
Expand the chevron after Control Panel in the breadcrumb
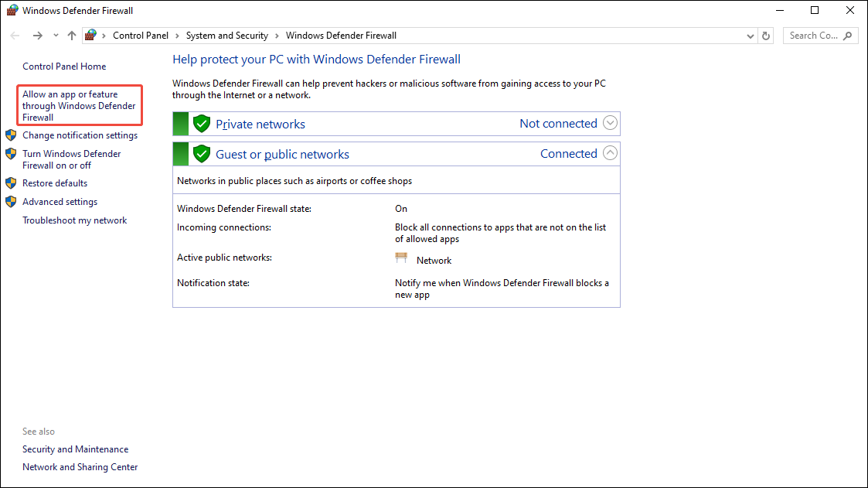coord(177,36)
